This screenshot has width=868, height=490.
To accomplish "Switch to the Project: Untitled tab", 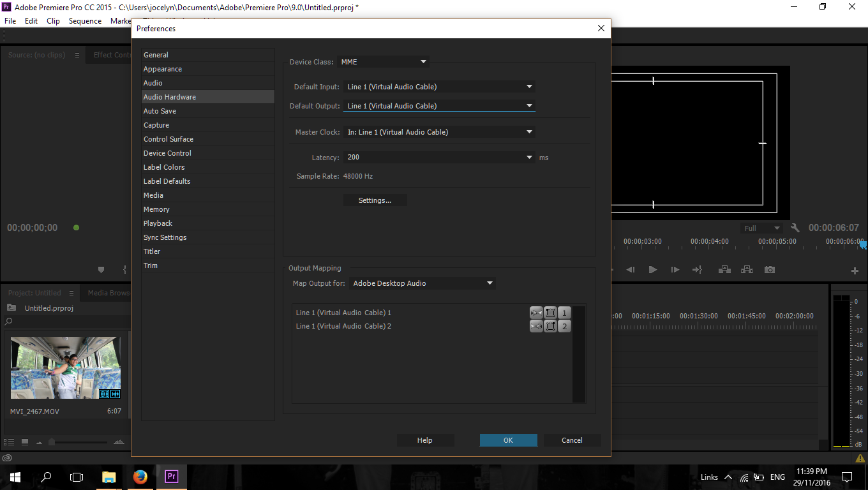I will [x=34, y=293].
